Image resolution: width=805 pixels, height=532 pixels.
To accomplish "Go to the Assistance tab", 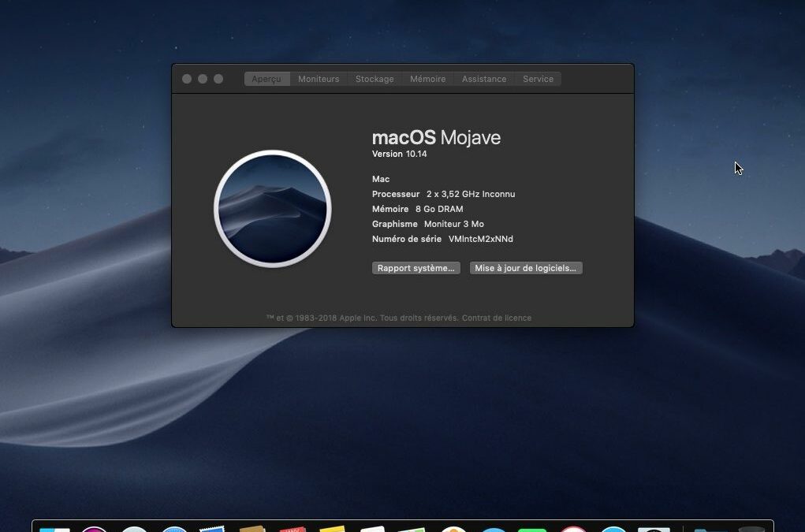I will coord(484,79).
